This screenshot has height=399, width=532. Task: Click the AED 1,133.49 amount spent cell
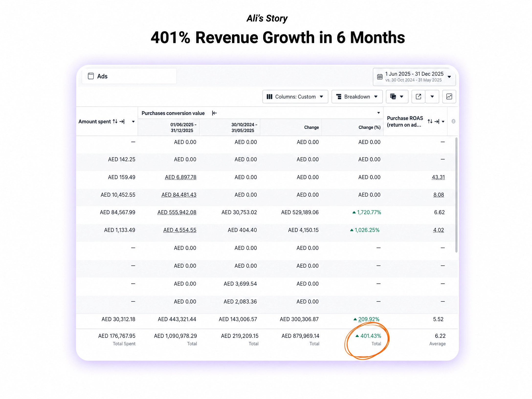pos(120,230)
